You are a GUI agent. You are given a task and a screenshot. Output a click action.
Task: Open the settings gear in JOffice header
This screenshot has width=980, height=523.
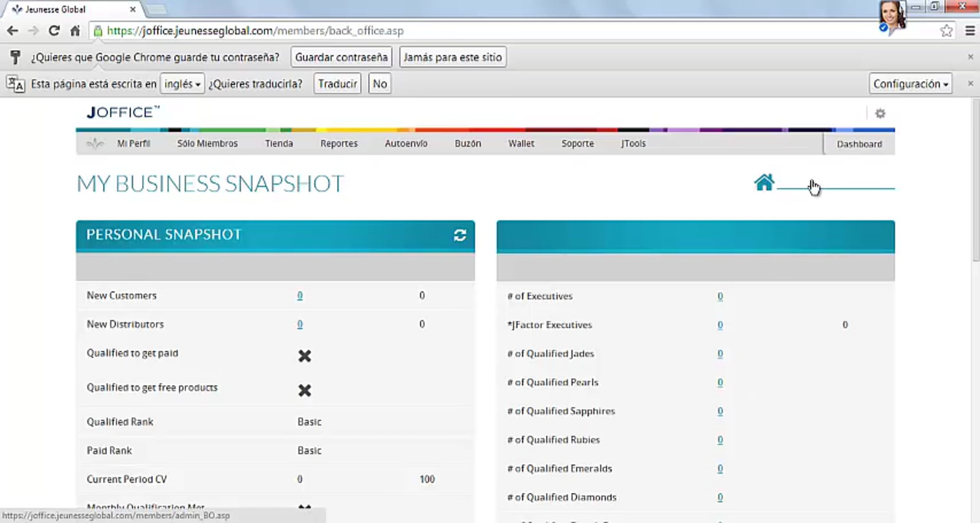880,114
